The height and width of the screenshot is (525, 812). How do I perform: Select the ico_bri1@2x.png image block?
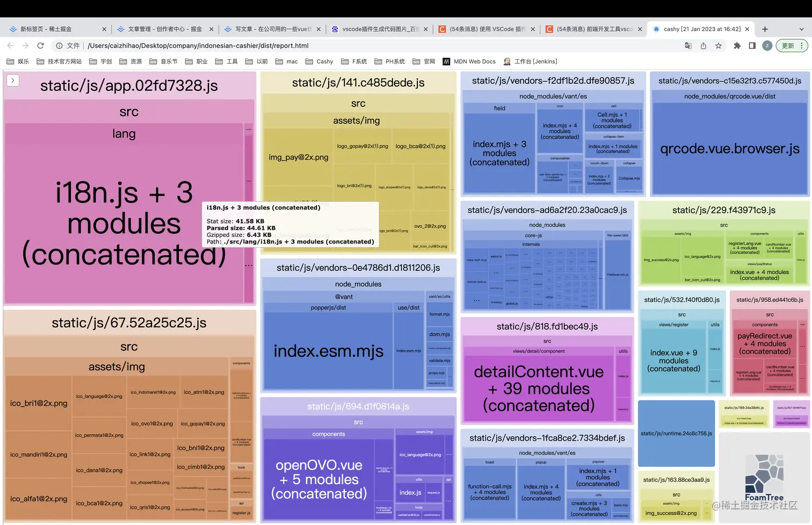point(39,403)
